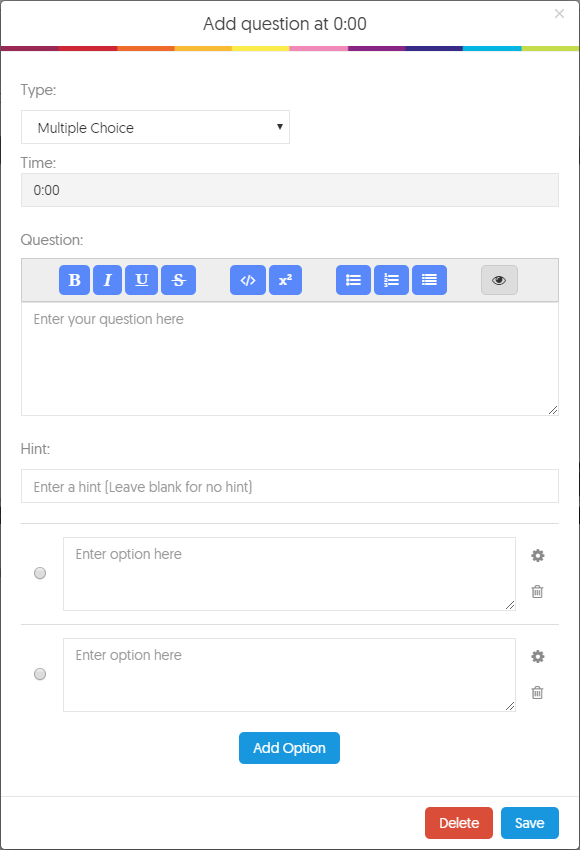
Task: Apply underline formatting button
Action: (141, 280)
